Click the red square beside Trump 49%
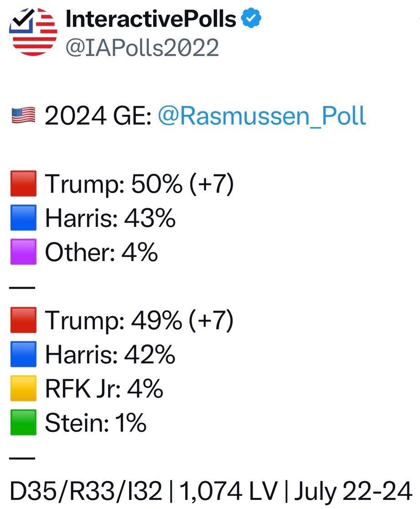 pos(23,321)
